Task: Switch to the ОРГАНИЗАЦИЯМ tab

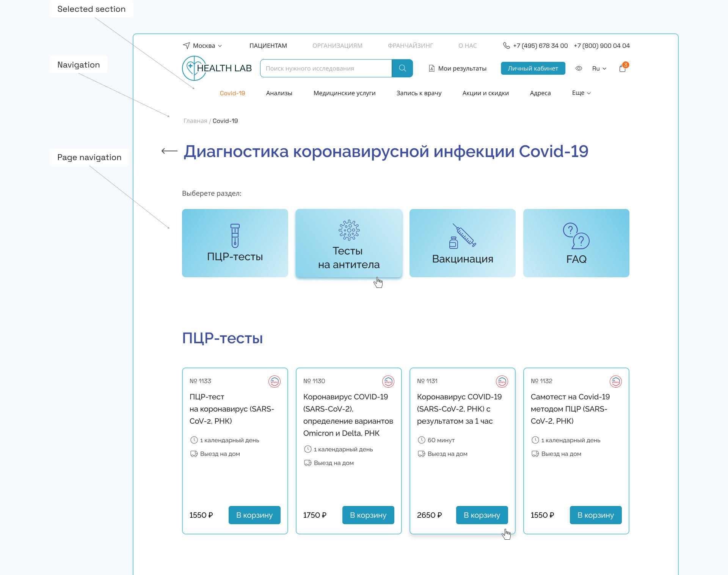Action: pyautogui.click(x=337, y=46)
